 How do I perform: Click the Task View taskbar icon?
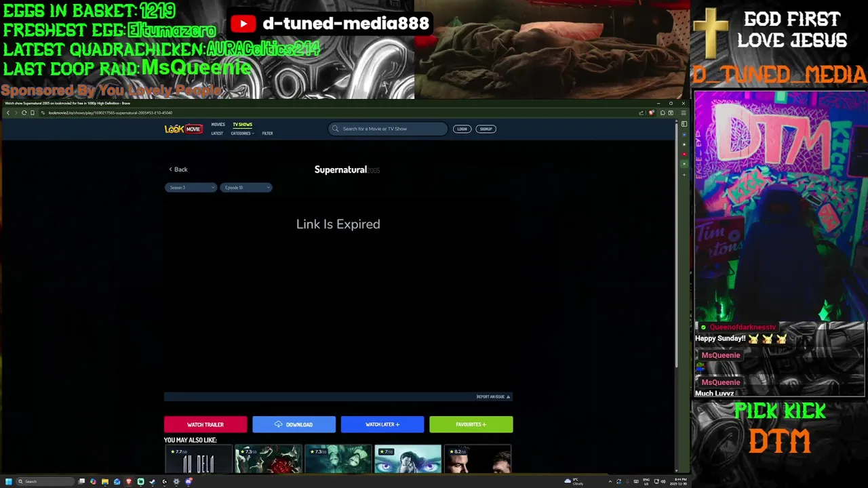pyautogui.click(x=81, y=481)
